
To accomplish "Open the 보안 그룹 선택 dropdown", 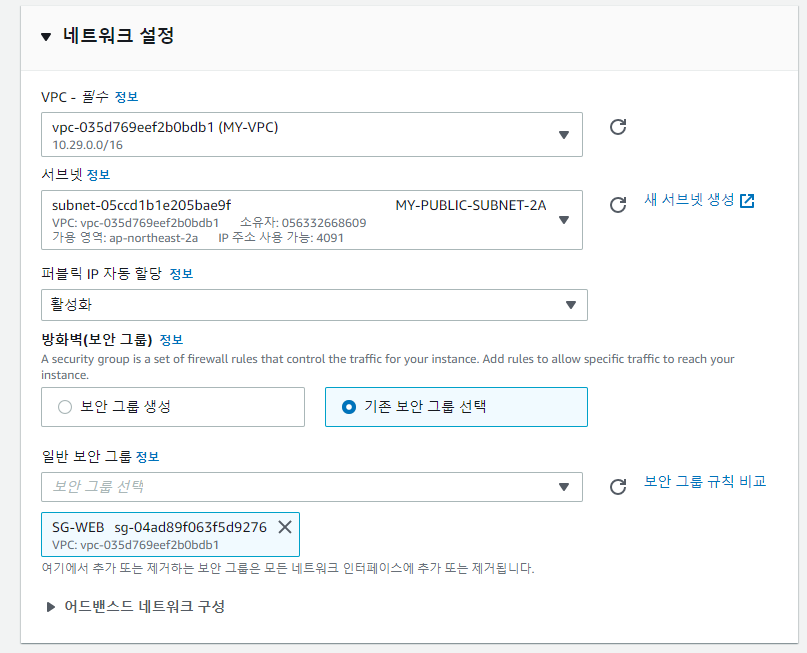I will pos(312,486).
